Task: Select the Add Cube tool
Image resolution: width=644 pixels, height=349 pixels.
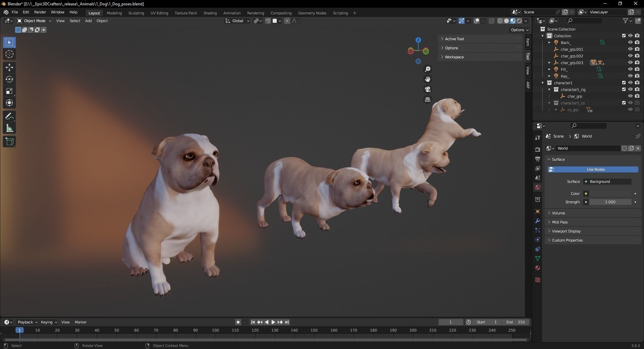Action: pyautogui.click(x=9, y=142)
